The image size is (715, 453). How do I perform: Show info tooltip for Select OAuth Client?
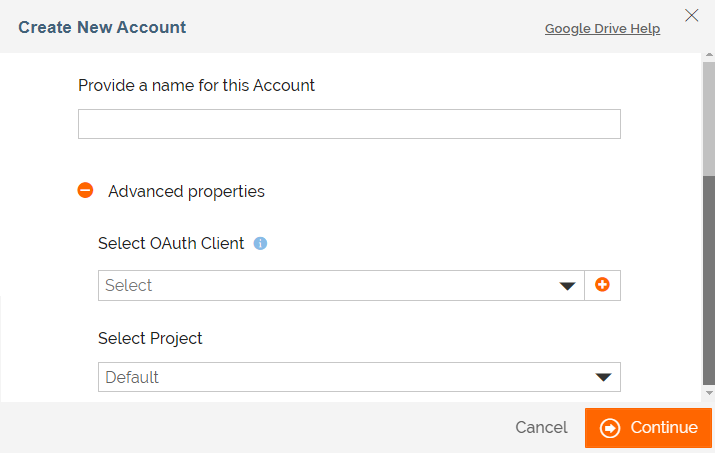point(260,243)
